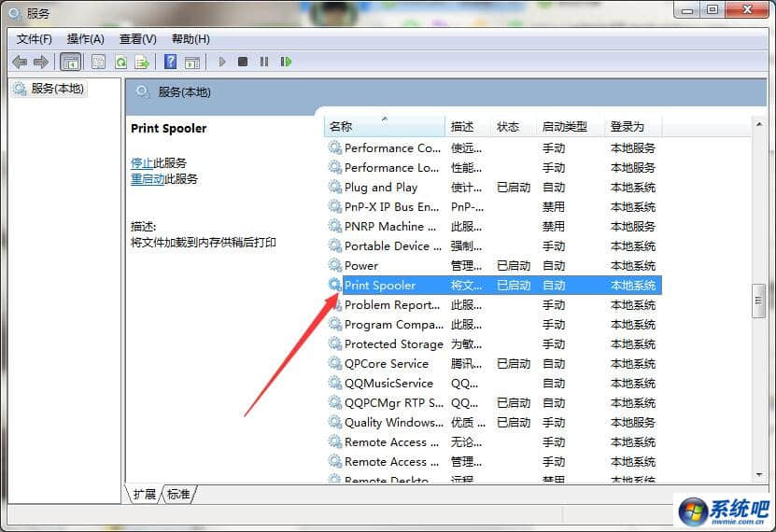Click the 停止 link to stop service
This screenshot has width=776, height=532.
[142, 162]
